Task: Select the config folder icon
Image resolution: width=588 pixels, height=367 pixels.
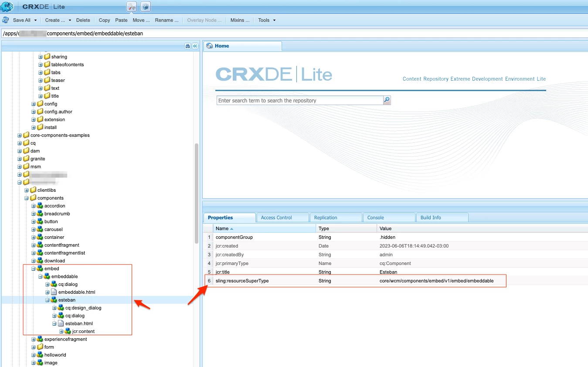Action: (40, 104)
